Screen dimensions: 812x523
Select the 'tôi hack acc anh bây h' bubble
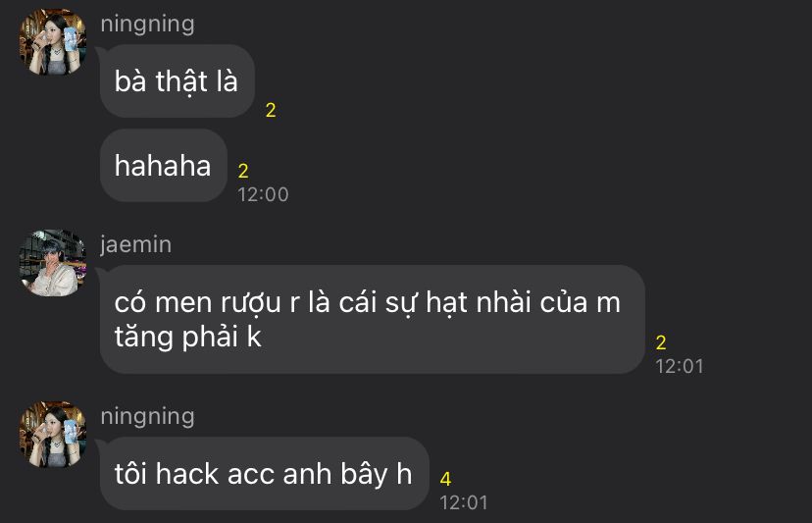pyautogui.click(x=264, y=473)
